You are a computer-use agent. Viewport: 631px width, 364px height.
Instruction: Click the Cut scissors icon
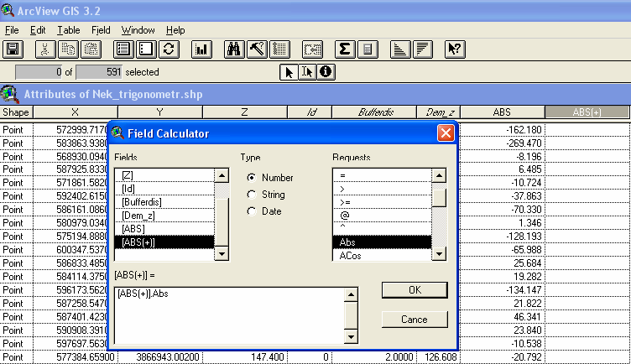pyautogui.click(x=44, y=49)
